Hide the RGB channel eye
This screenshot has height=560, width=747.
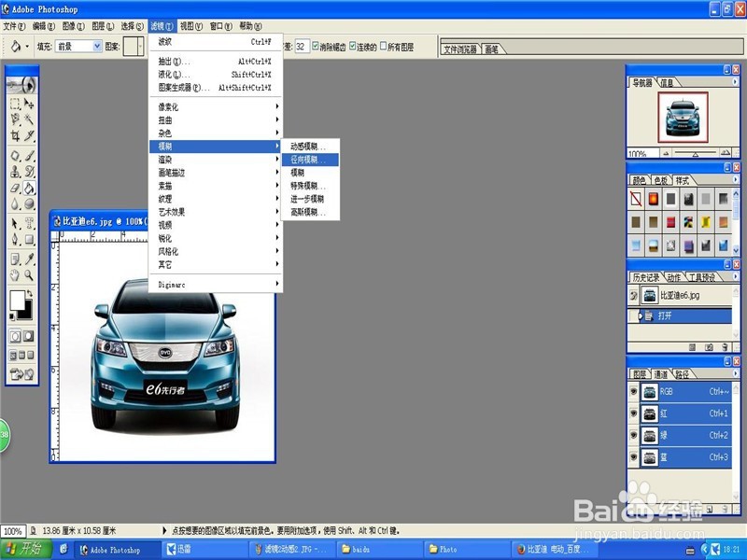coord(634,391)
